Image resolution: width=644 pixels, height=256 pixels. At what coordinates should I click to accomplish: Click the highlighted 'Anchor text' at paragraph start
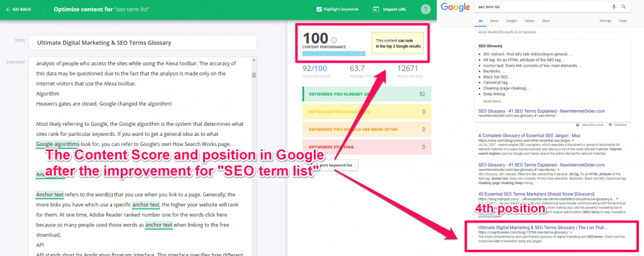(50, 194)
